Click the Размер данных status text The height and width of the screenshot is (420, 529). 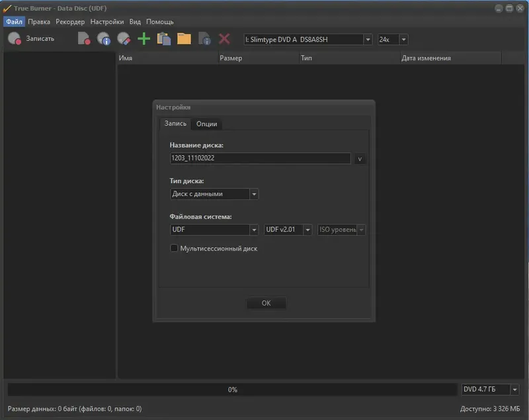pos(75,409)
